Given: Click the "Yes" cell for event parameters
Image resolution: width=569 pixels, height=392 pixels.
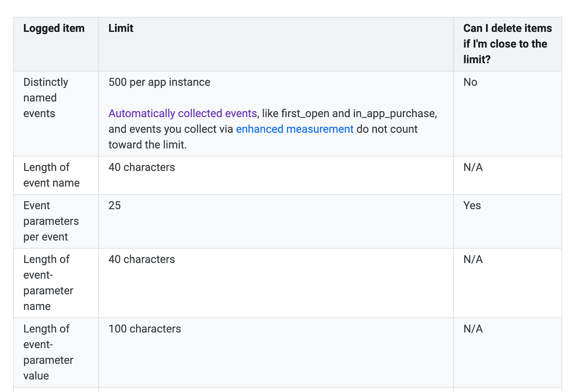Looking at the screenshot, I should pos(472,206).
